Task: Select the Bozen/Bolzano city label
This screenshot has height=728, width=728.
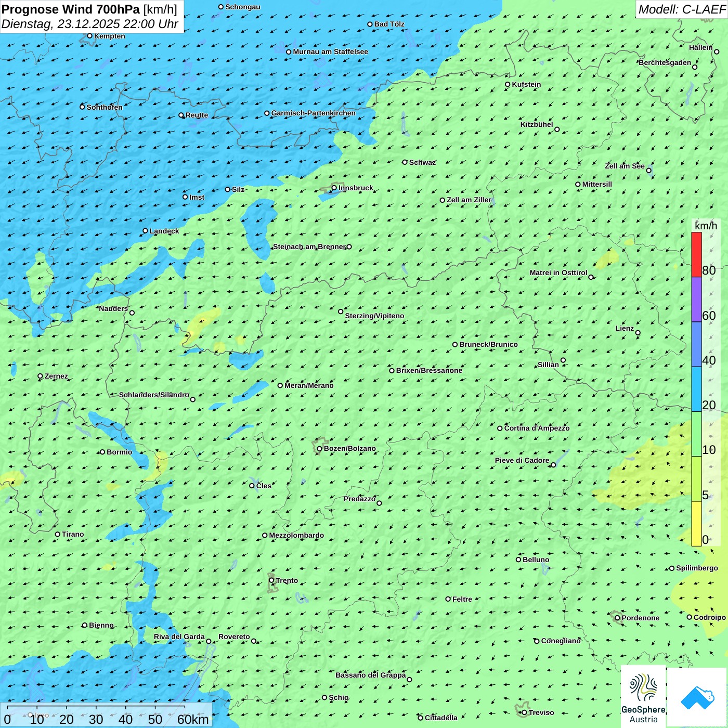Action: [349, 448]
